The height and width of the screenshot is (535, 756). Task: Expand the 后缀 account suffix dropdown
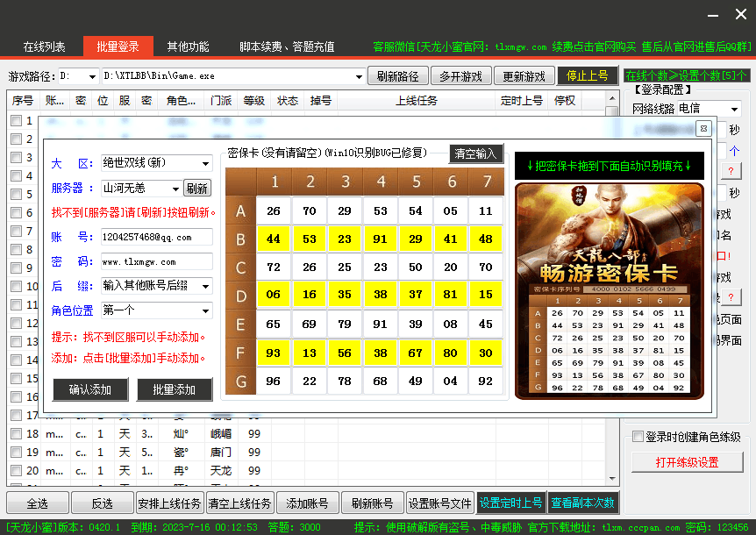tap(206, 286)
